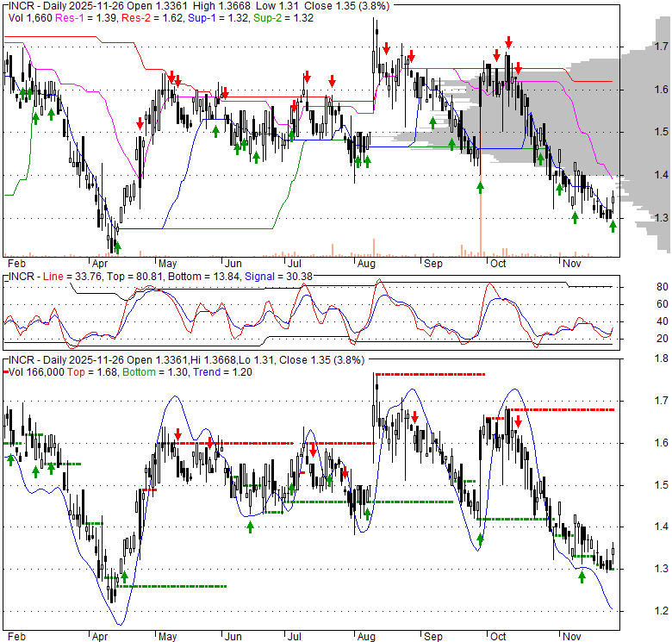Click the green buy arrow at April's low in the top chart

[x=117, y=246]
